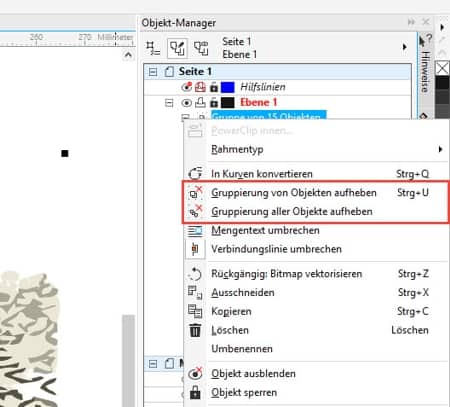
Task: Click the black color swatch of Ebene 1
Action: point(228,103)
